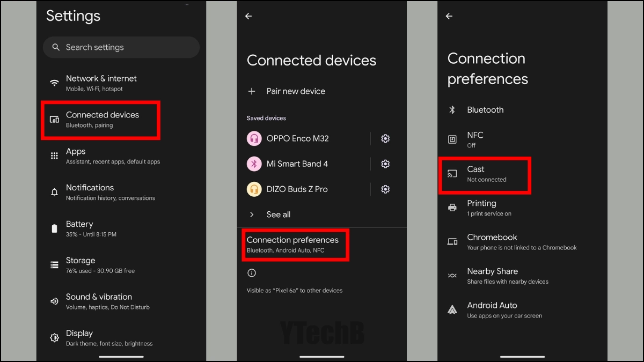Open Battery settings entry
This screenshot has height=362, width=644.
121,228
